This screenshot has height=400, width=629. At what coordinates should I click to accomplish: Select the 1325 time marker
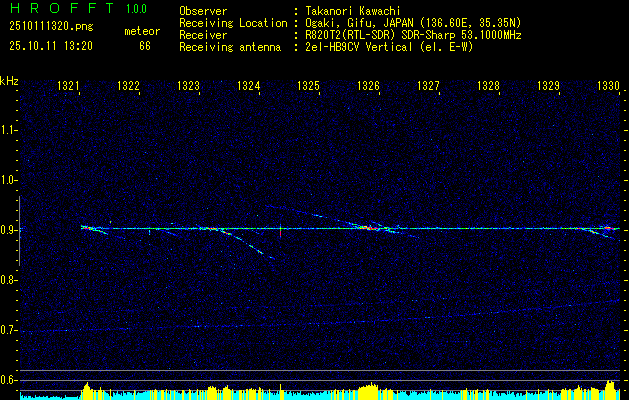308,87
